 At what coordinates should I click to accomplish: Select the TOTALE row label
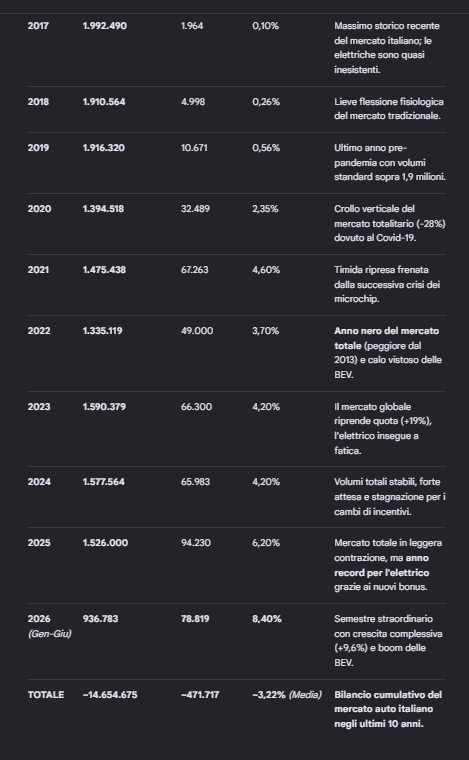tap(46, 695)
